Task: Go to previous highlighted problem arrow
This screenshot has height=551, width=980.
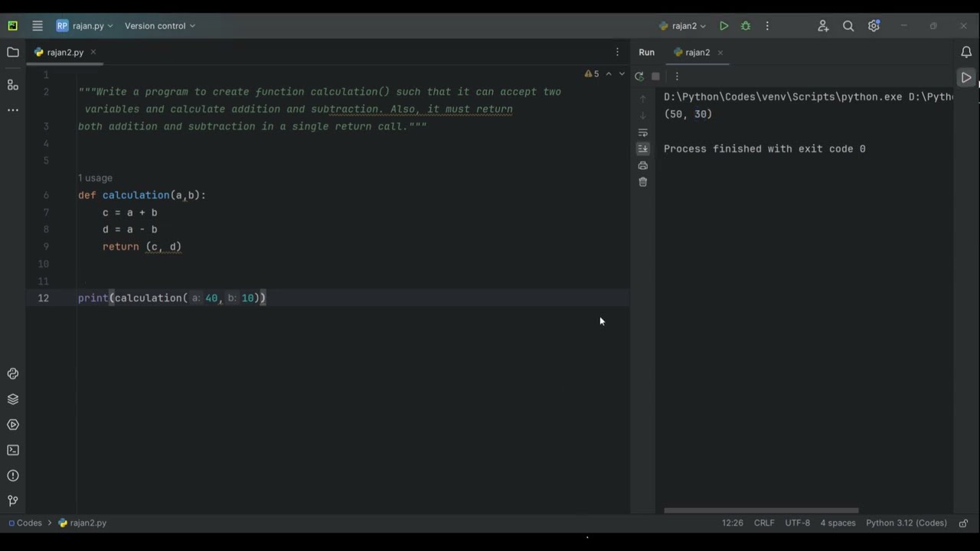Action: [x=609, y=74]
